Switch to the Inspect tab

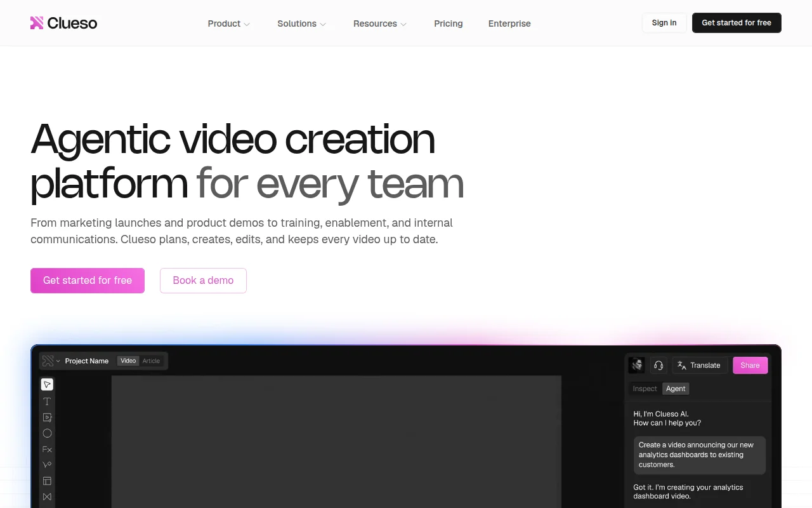coord(645,389)
